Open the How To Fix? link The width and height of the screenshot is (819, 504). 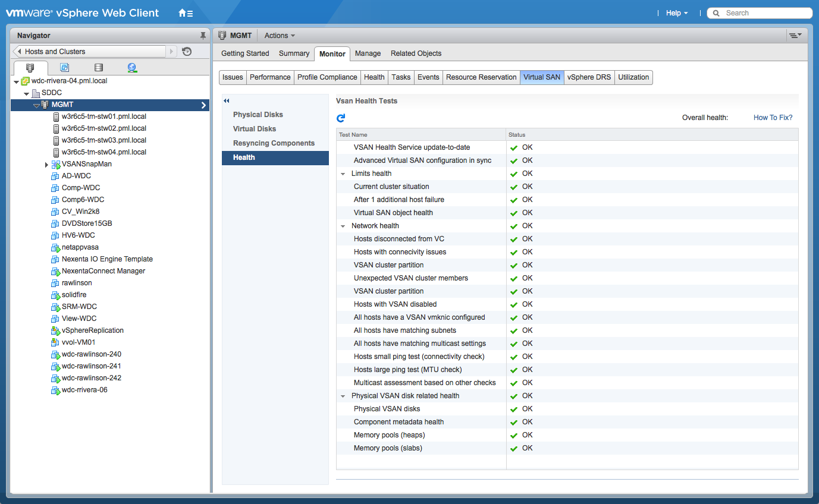tap(773, 118)
